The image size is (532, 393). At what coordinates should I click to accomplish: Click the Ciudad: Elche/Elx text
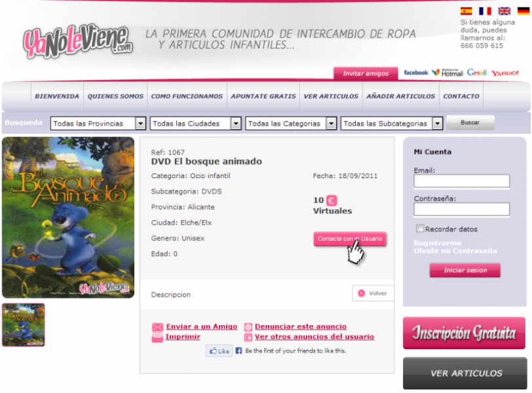(181, 223)
